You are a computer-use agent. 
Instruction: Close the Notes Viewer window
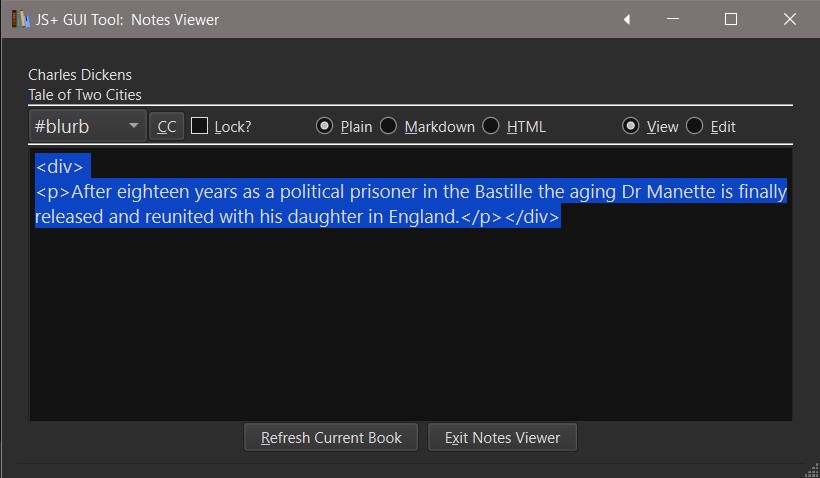(790, 19)
